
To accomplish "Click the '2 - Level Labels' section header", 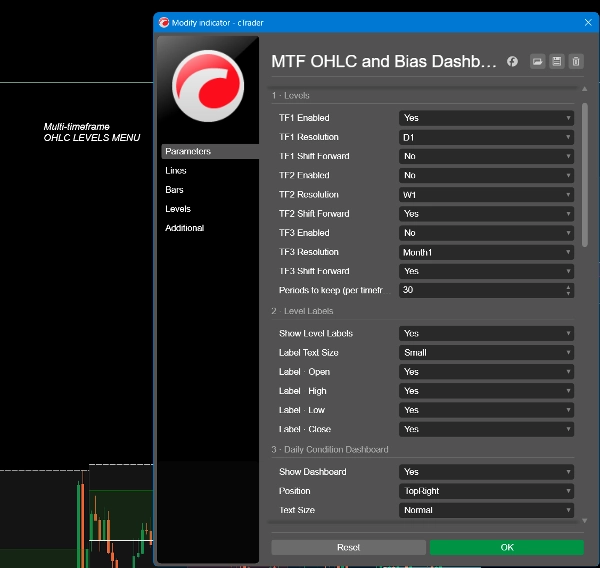I will tap(302, 311).
